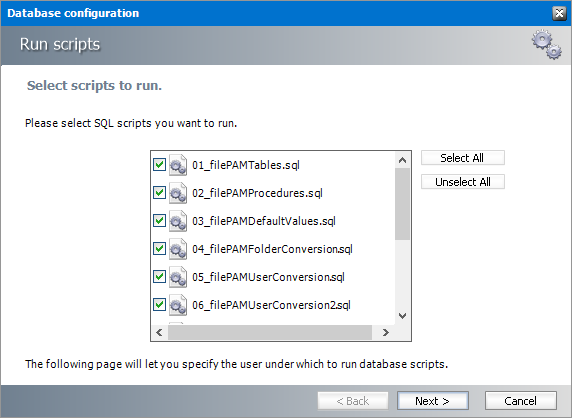This screenshot has width=572, height=418.
Task: Click the gears icon in Run scripts header
Action: (546, 45)
